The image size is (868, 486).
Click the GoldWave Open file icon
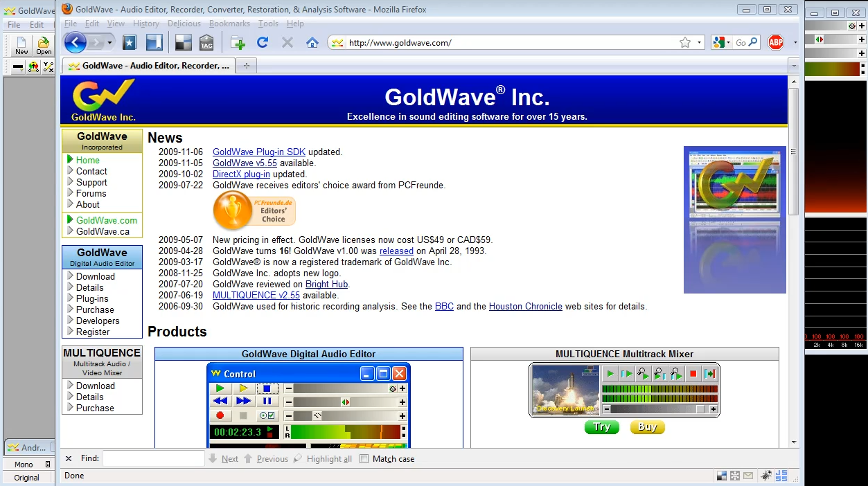click(44, 46)
